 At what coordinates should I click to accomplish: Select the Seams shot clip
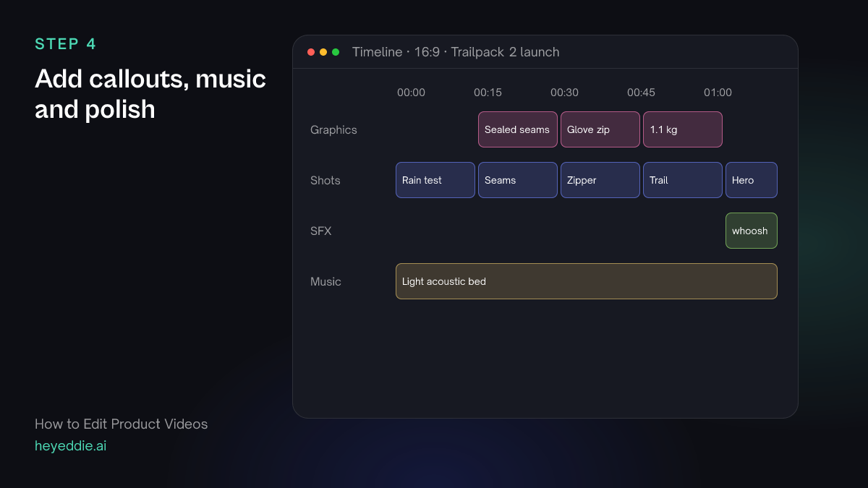tap(518, 180)
